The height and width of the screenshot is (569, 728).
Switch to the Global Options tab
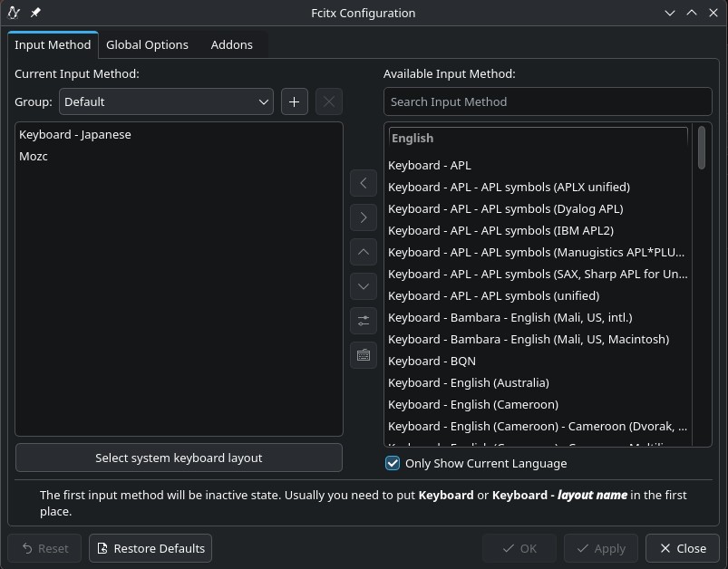147,44
